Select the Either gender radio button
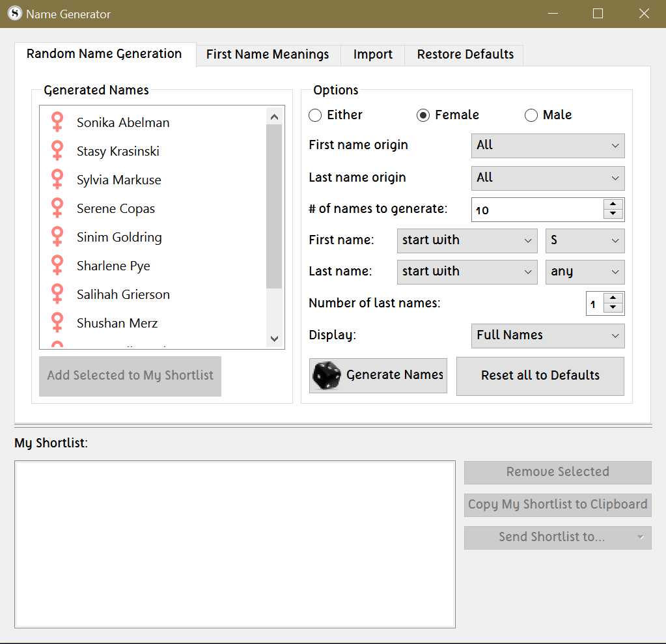666x644 pixels. (x=314, y=115)
